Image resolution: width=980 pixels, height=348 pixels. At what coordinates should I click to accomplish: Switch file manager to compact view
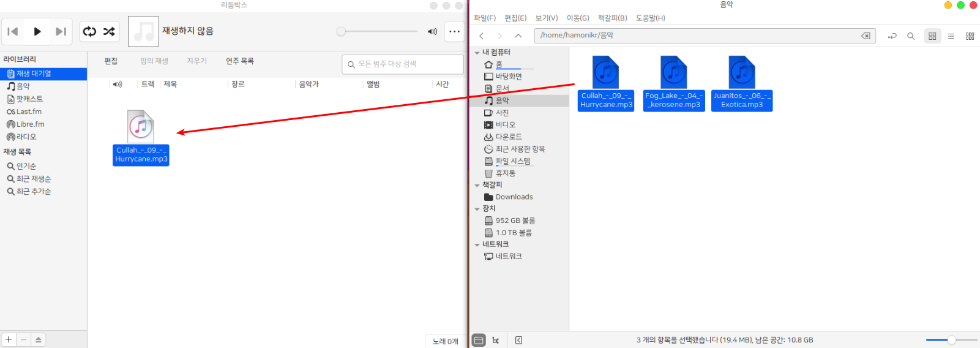(970, 36)
